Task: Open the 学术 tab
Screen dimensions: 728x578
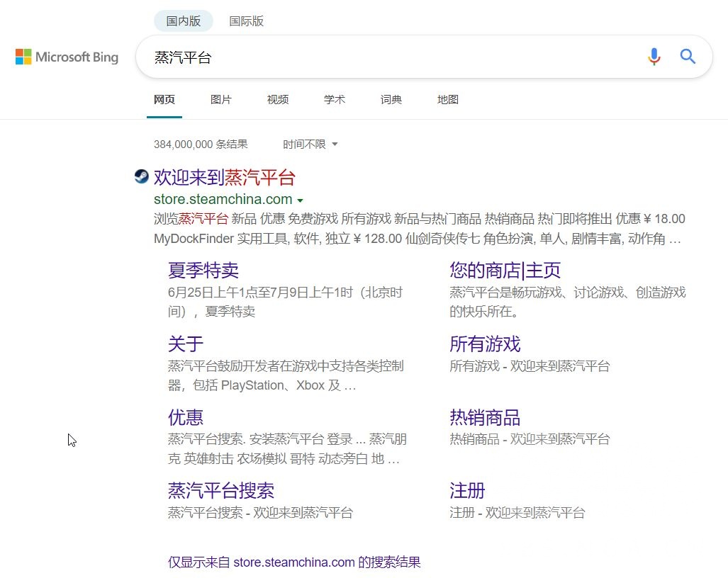Action: click(x=334, y=100)
